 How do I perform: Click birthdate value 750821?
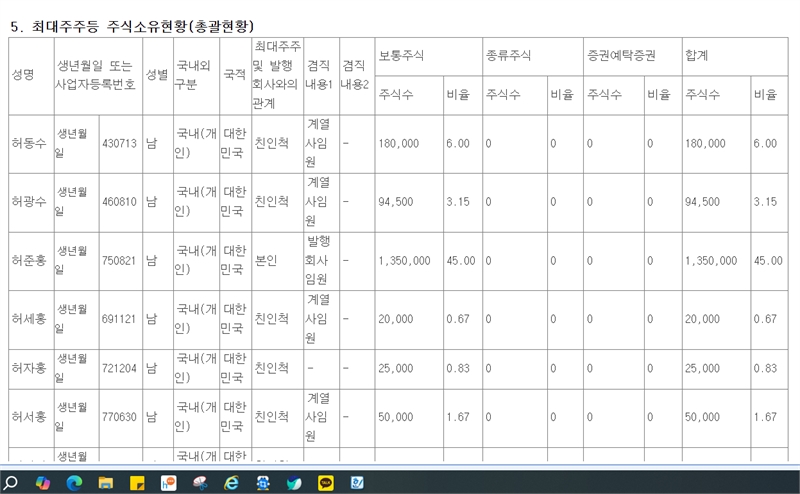click(119, 260)
